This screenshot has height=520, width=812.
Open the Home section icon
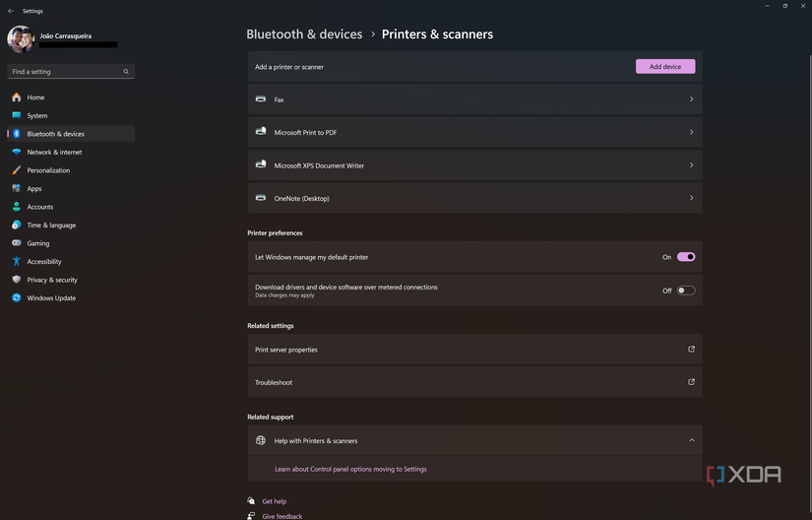(17, 97)
